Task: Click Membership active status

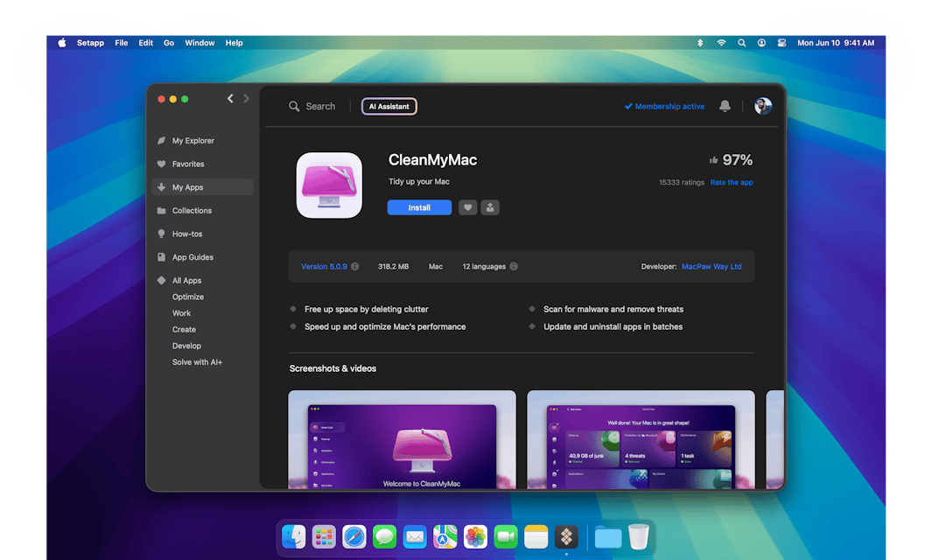Action: 664,107
